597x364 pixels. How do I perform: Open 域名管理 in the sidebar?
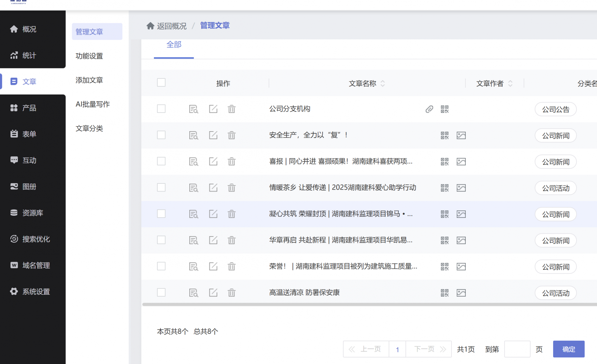(x=33, y=265)
